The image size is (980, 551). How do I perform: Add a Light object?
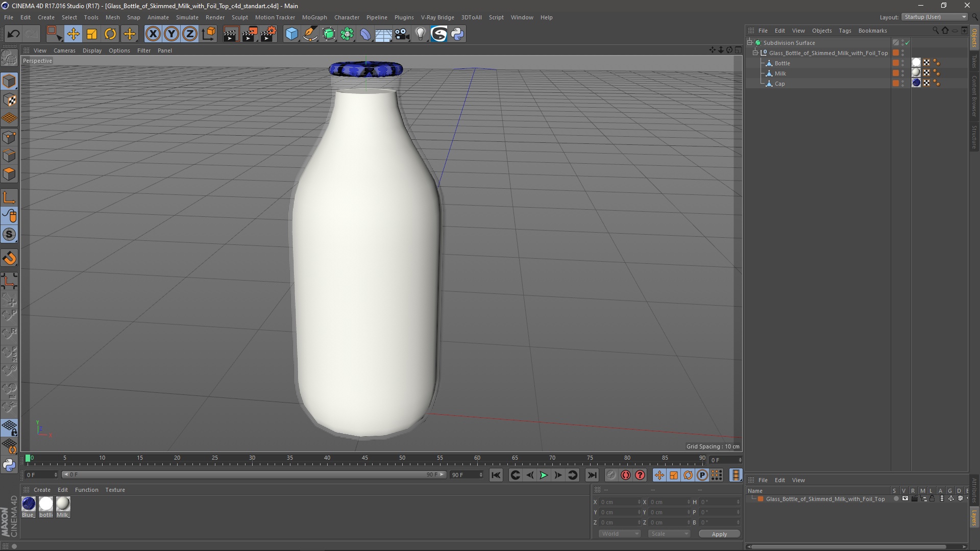420,34
